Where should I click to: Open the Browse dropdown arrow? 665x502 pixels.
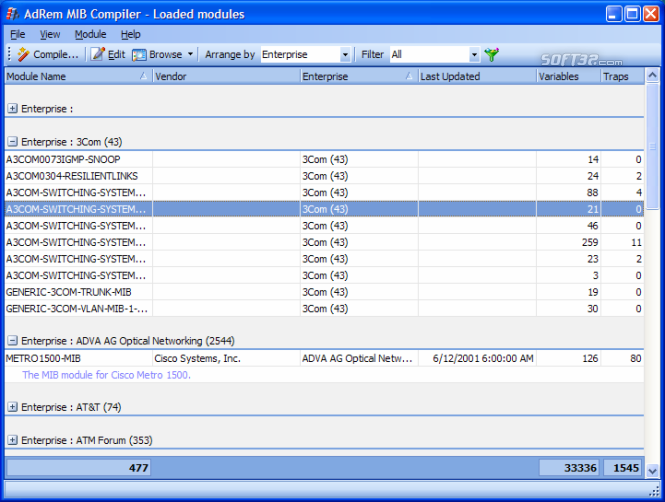point(190,54)
